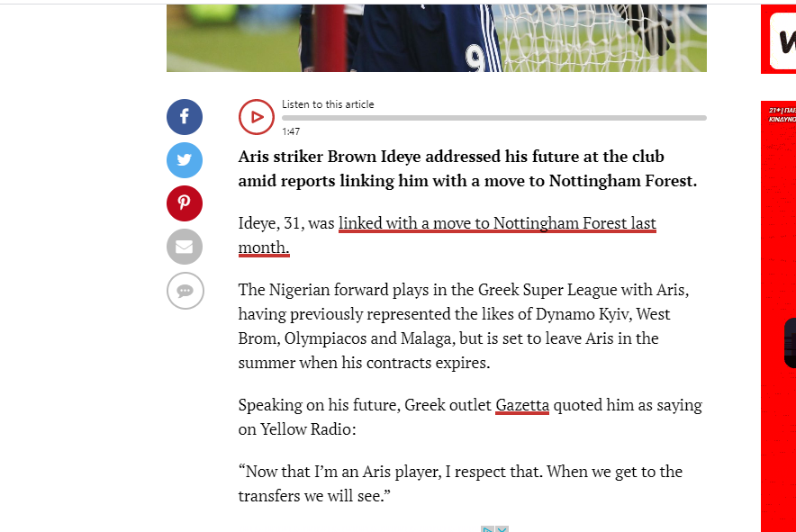Click the "Listen to this article" label

click(x=328, y=104)
